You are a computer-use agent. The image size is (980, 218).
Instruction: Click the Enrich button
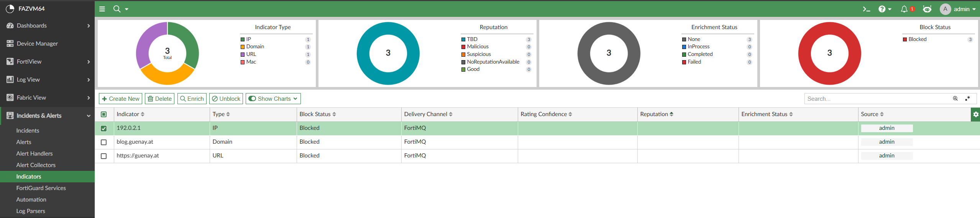[x=192, y=98]
